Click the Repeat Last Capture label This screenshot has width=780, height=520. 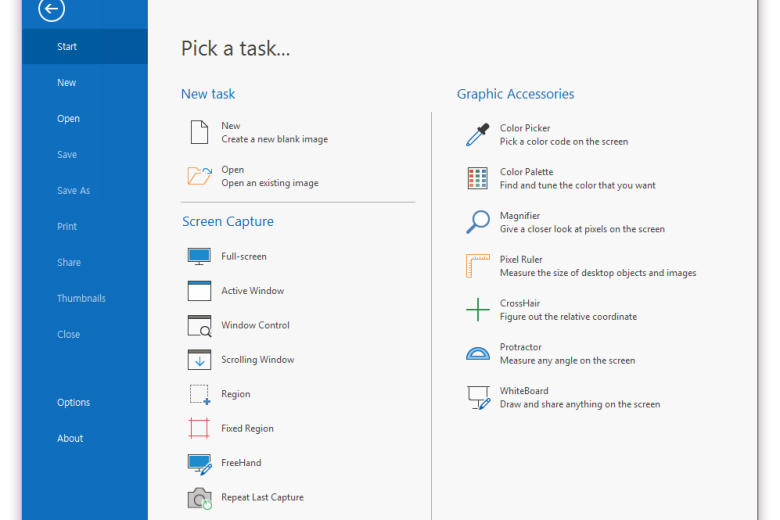click(x=262, y=498)
